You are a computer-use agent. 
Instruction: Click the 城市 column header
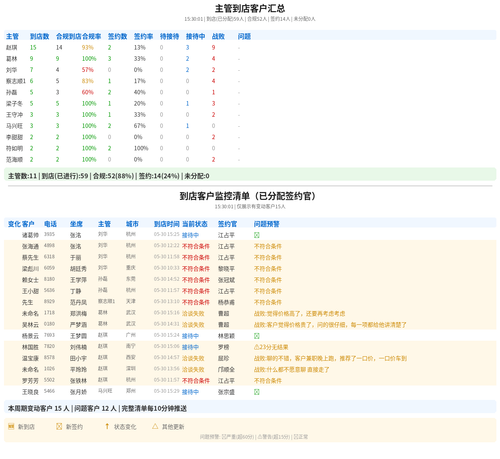(x=132, y=224)
